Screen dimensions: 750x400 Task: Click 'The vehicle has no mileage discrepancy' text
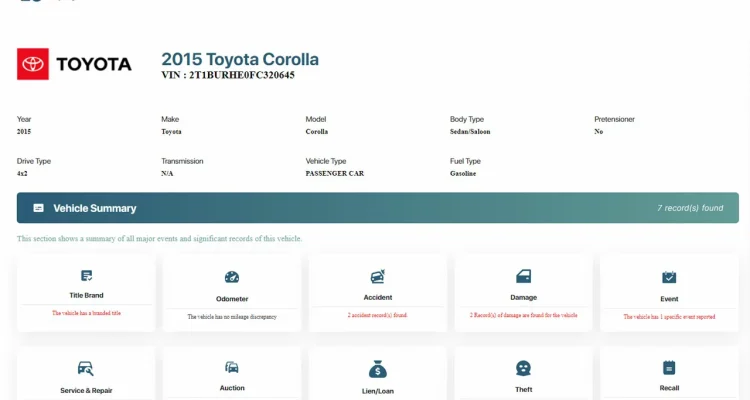coord(232,317)
